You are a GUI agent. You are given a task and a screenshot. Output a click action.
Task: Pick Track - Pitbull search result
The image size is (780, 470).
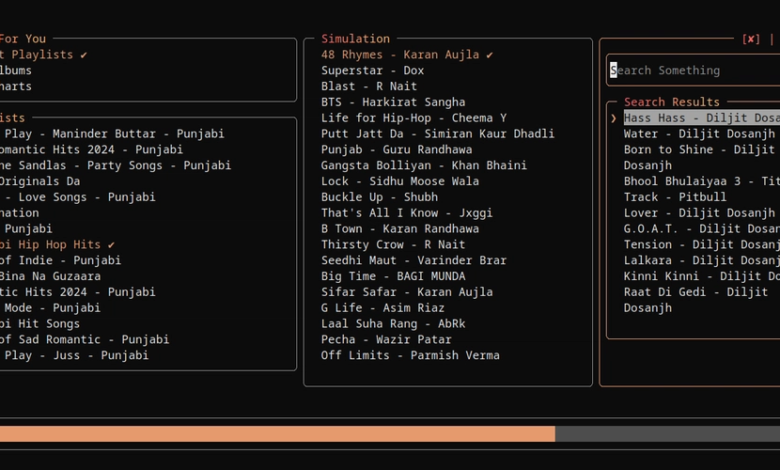[x=675, y=197]
